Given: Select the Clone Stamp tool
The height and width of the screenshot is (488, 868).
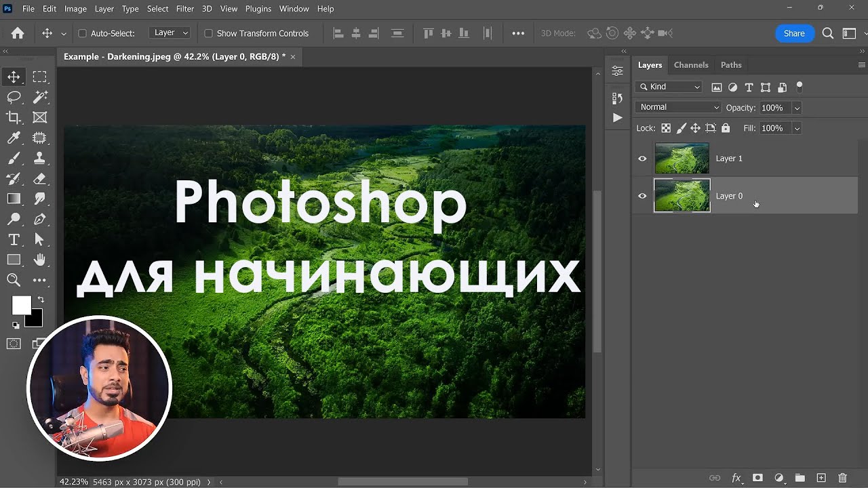Looking at the screenshot, I should 40,159.
